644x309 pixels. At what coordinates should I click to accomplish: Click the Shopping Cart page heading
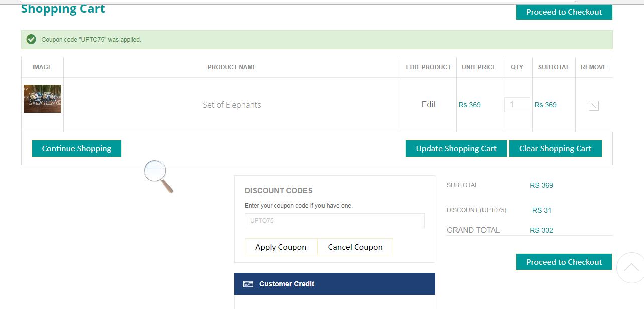coord(63,9)
